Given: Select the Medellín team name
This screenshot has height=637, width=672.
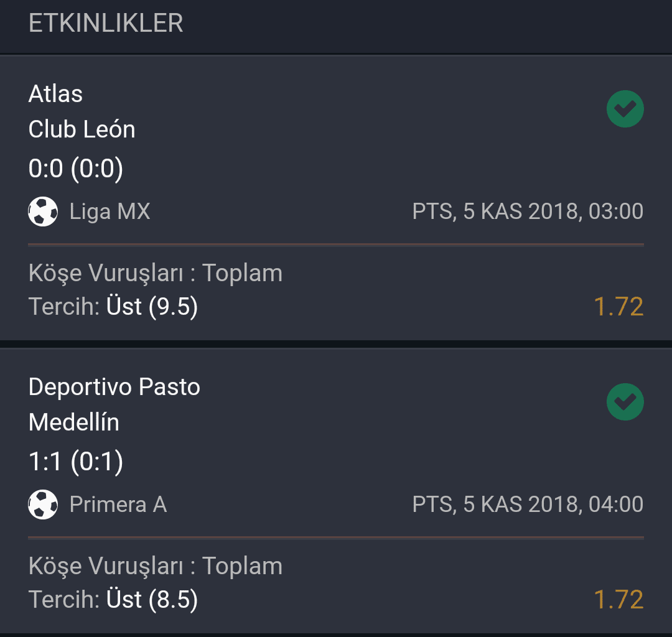Looking at the screenshot, I should 73,422.
